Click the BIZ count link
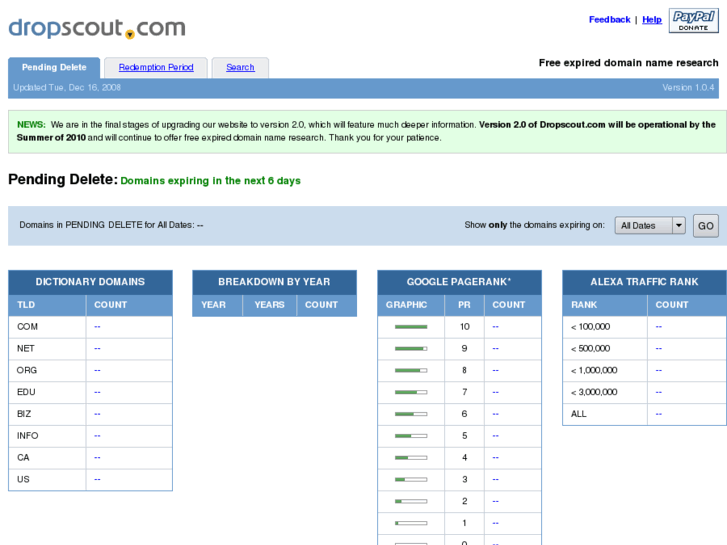 coord(97,414)
